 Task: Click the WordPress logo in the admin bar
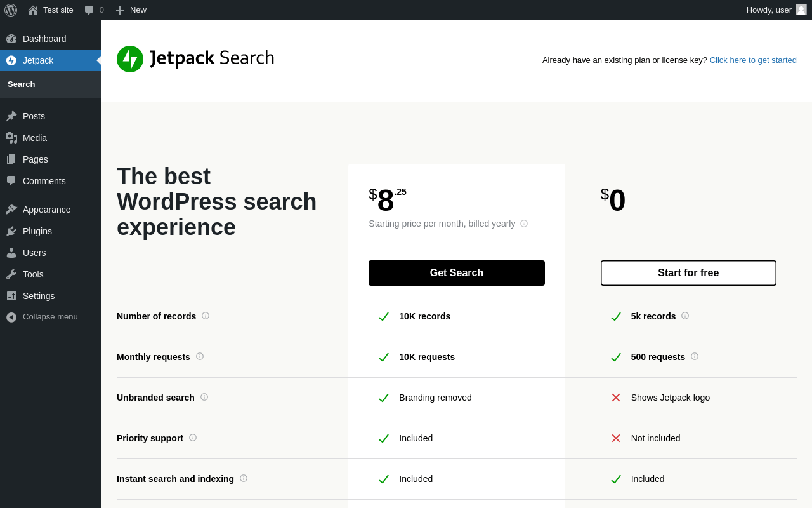11,10
